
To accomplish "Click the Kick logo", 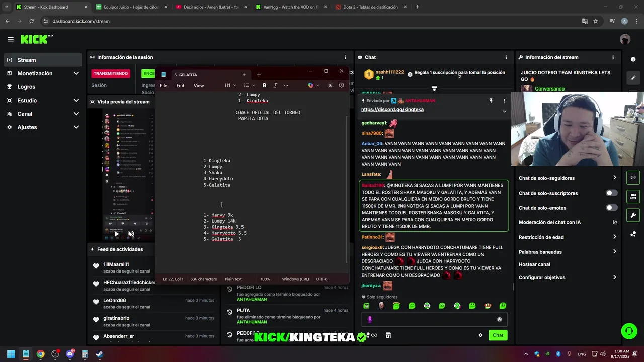I will coord(37,39).
